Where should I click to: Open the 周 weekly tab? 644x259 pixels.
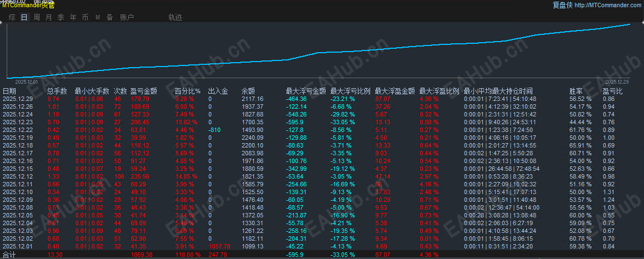click(x=37, y=17)
